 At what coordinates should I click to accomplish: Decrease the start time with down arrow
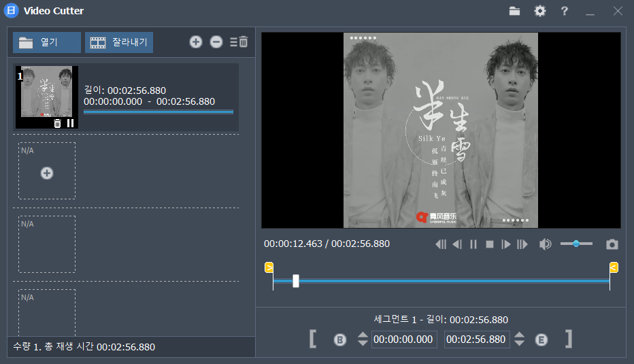pos(363,342)
